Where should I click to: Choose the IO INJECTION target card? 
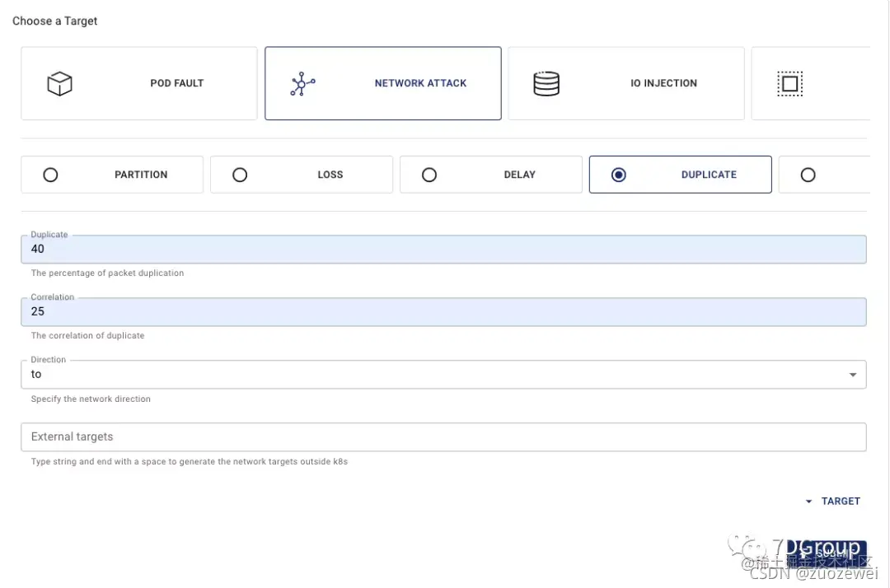[626, 83]
